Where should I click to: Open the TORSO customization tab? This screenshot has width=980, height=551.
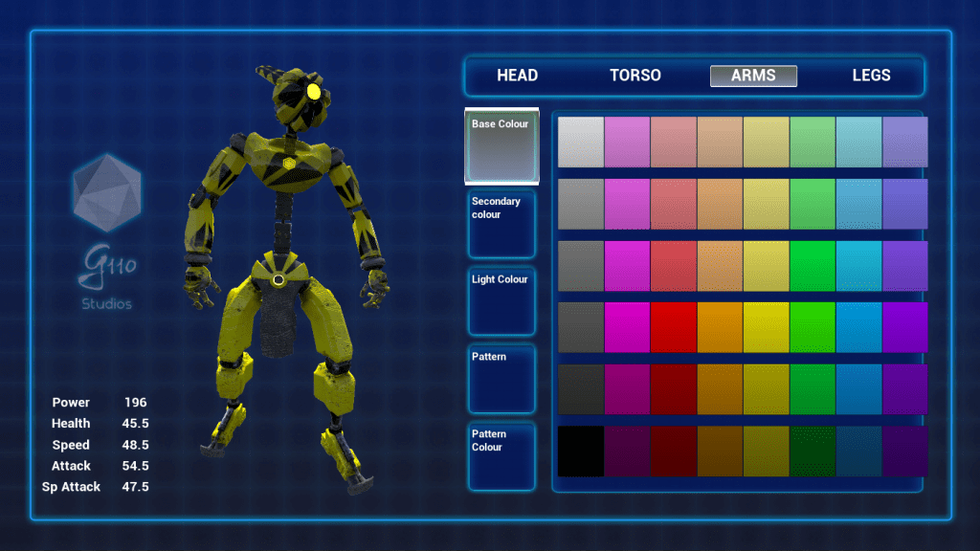(635, 76)
